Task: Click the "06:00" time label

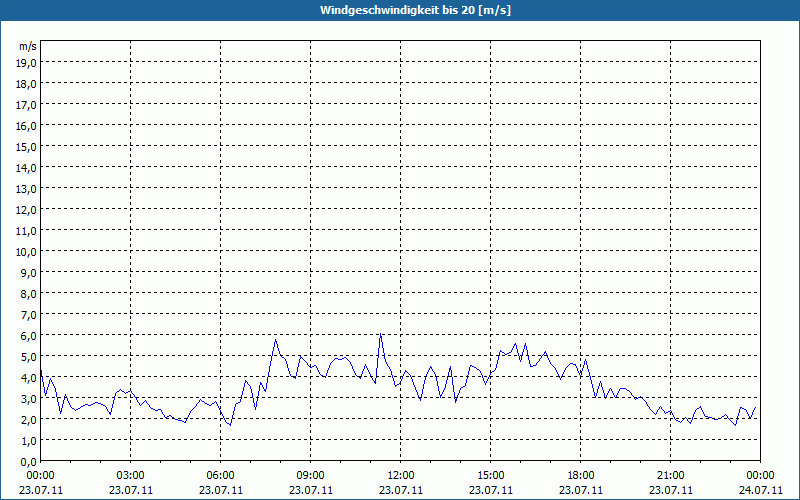Action: [220, 476]
